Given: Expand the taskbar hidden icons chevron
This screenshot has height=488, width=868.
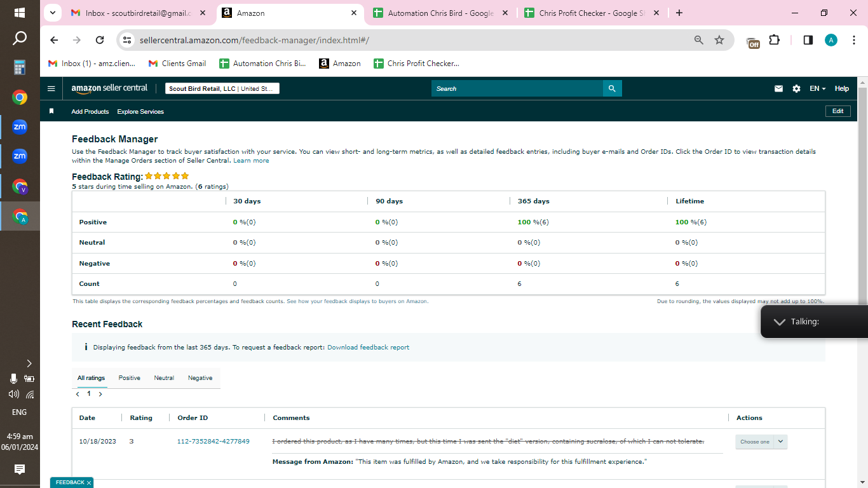Looking at the screenshot, I should pos(29,363).
